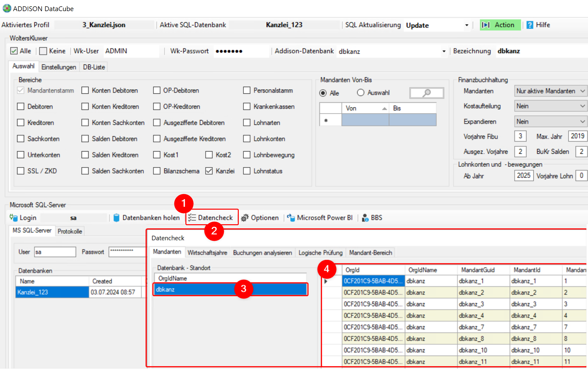
Task: Click the Logische Prüfung tab
Action: click(320, 253)
